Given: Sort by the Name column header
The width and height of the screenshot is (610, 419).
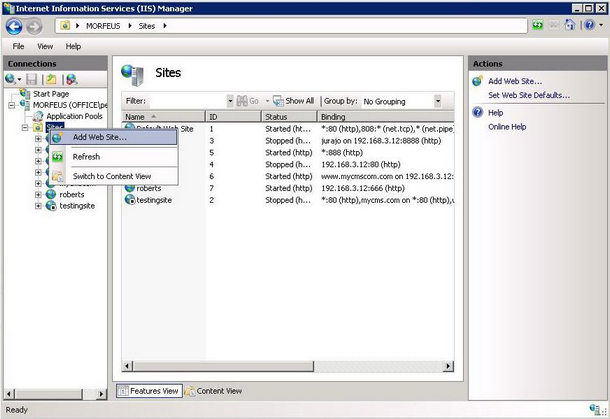Looking at the screenshot, I should pos(163,117).
